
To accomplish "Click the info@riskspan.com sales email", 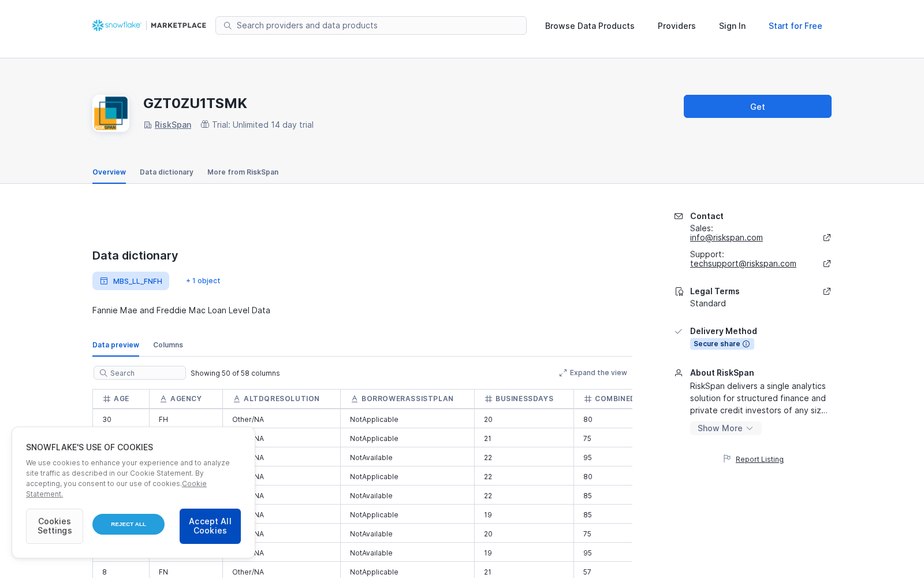I will coord(726,238).
